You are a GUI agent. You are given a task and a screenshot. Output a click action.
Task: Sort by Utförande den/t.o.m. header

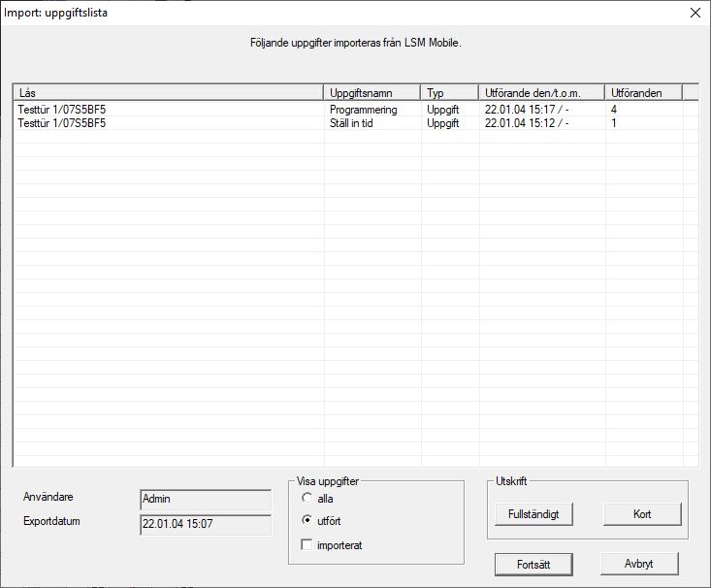(x=541, y=93)
